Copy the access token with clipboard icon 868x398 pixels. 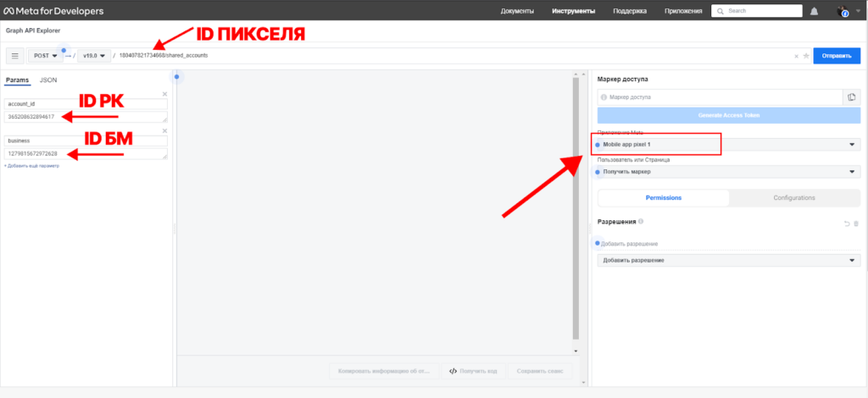point(853,97)
